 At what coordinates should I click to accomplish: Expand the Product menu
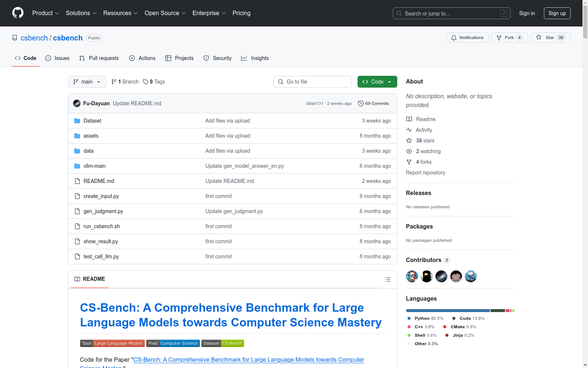coord(46,13)
